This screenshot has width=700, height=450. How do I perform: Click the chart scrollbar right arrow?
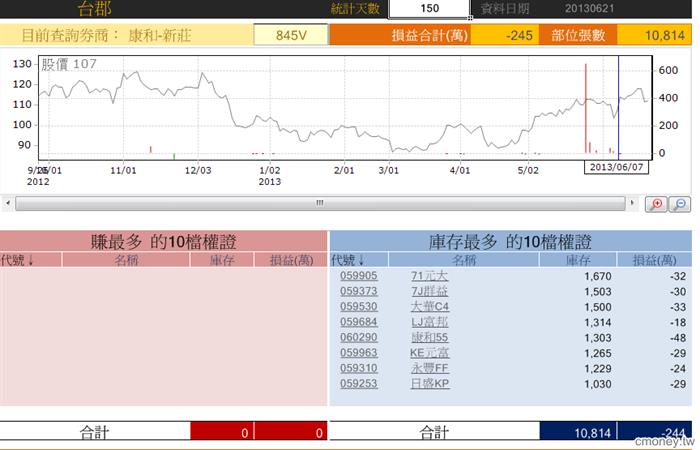click(632, 203)
